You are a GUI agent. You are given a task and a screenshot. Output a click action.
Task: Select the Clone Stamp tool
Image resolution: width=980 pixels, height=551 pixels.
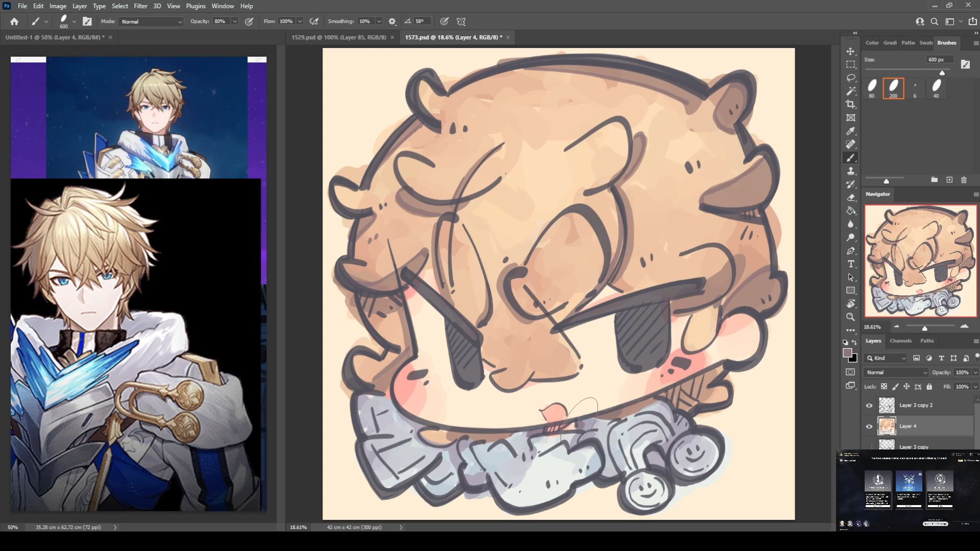(850, 171)
